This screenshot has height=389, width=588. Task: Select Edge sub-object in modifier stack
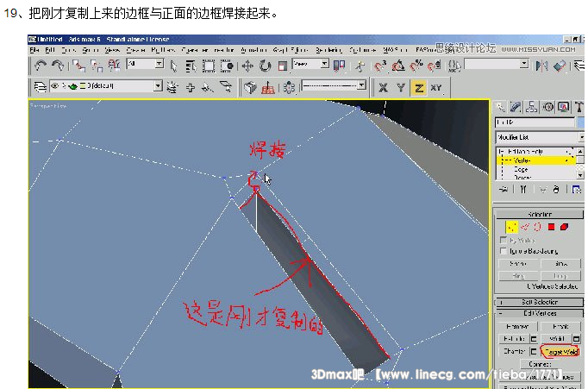pyautogui.click(x=522, y=169)
